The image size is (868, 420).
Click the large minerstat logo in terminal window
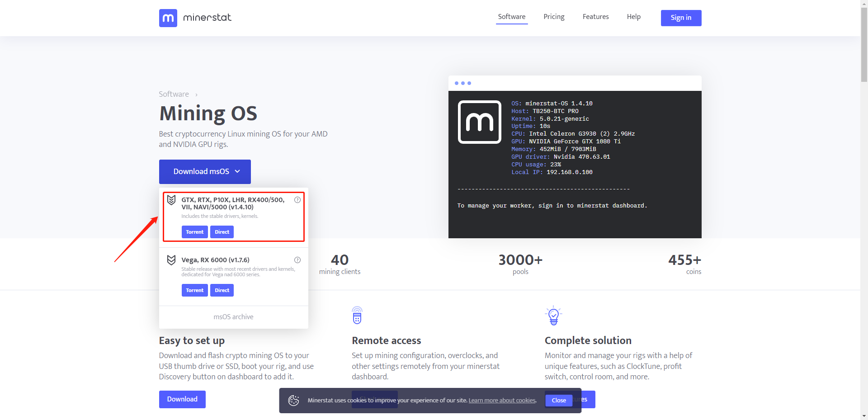(x=480, y=122)
